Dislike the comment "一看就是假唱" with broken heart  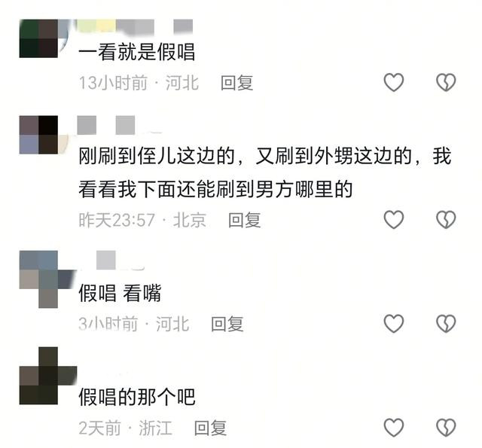(446, 82)
